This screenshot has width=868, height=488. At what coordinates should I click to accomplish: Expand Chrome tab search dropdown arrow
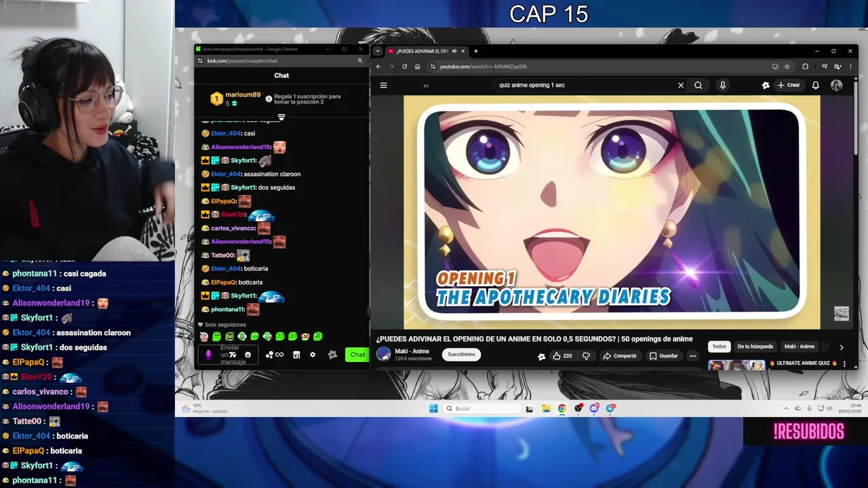378,51
